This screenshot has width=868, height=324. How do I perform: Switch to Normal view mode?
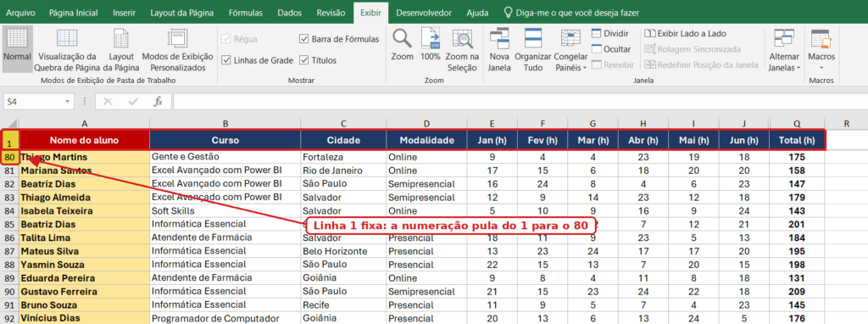tap(17, 48)
